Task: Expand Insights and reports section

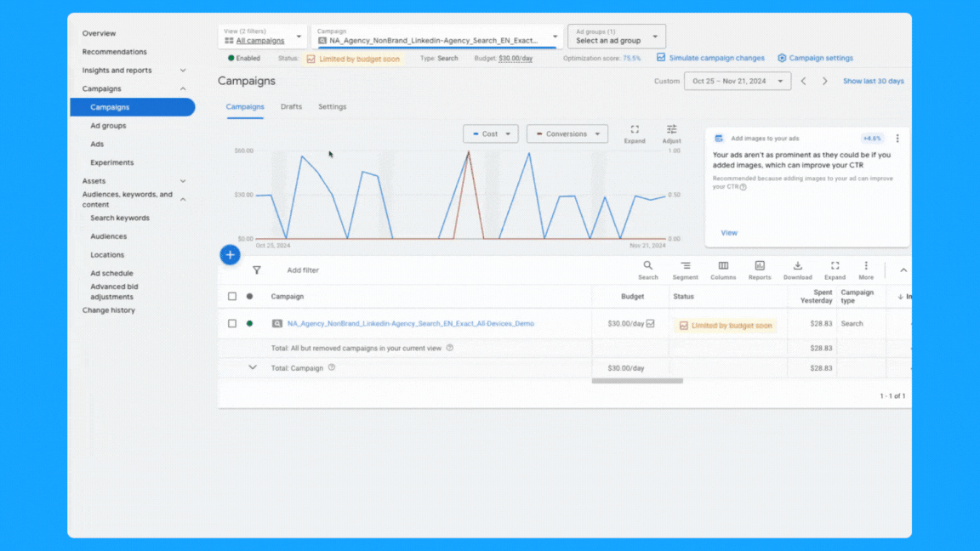Action: pyautogui.click(x=183, y=71)
